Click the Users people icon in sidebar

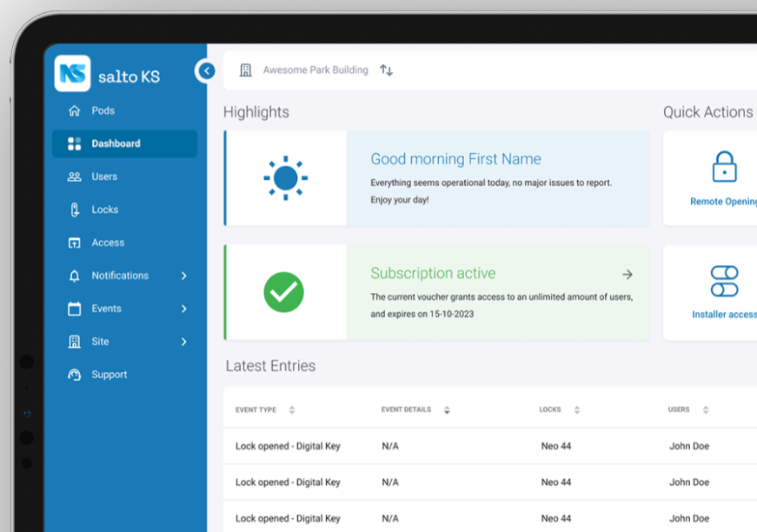point(75,176)
